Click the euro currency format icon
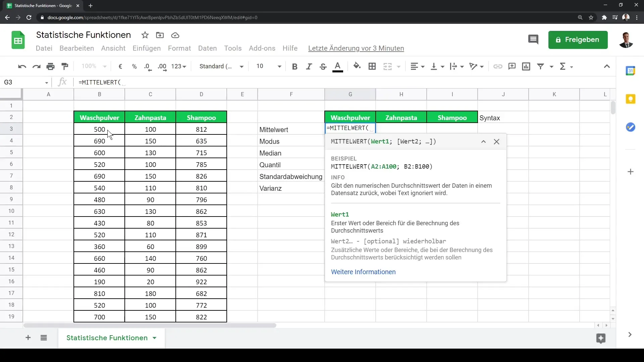 [x=120, y=66]
